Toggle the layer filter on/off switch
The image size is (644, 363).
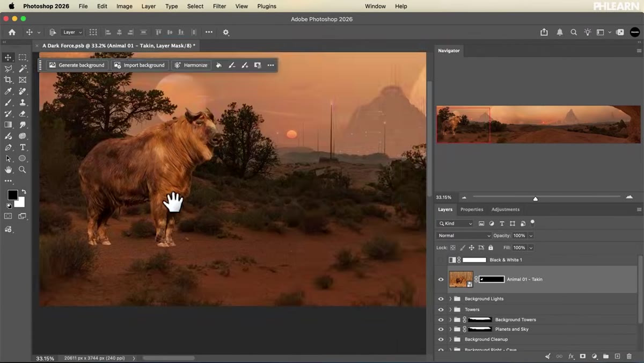coord(532,222)
